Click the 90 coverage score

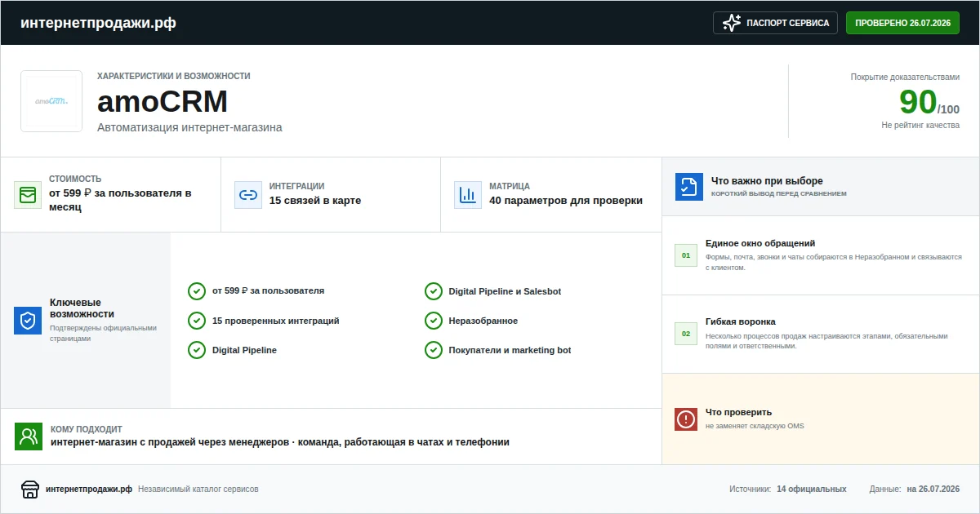point(918,102)
